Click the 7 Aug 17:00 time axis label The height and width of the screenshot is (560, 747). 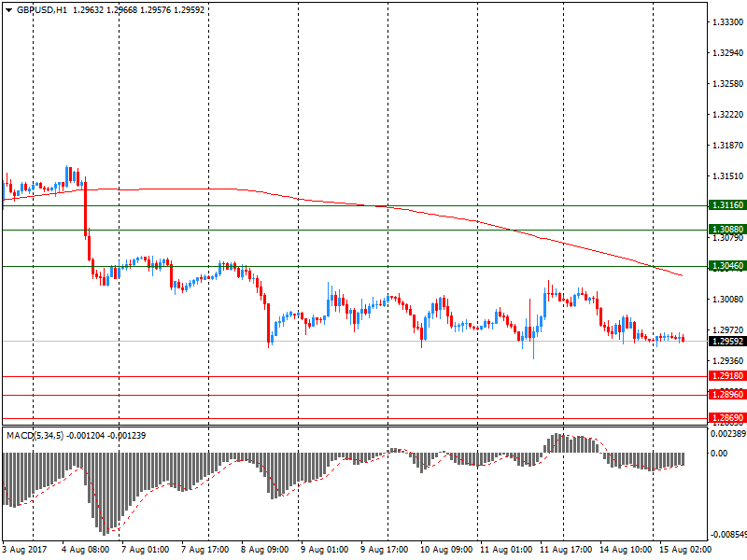coord(204,550)
